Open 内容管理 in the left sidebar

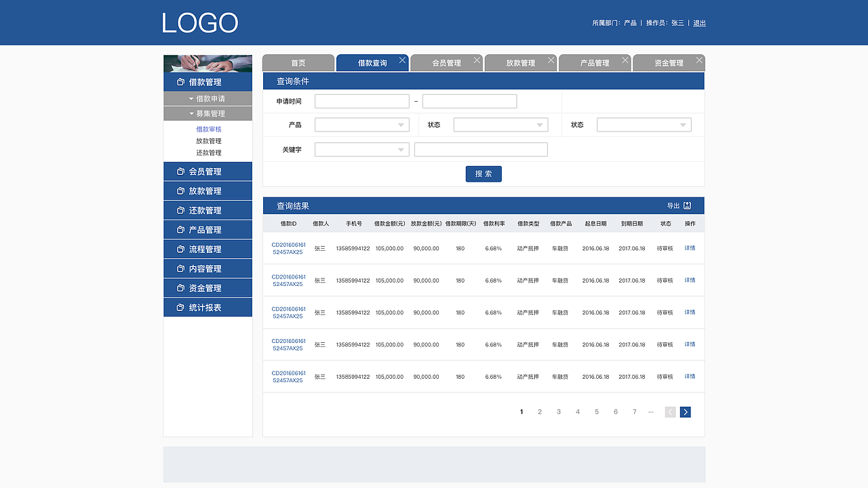(208, 268)
